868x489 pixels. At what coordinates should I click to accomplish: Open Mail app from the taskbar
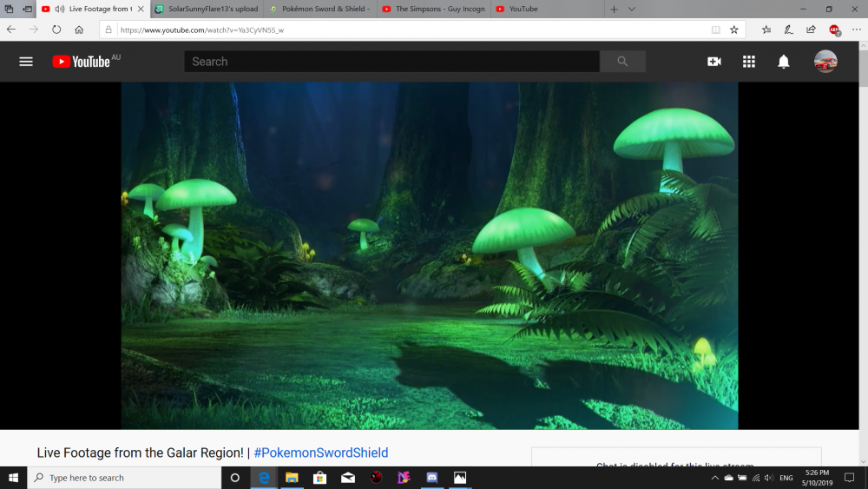pyautogui.click(x=348, y=478)
